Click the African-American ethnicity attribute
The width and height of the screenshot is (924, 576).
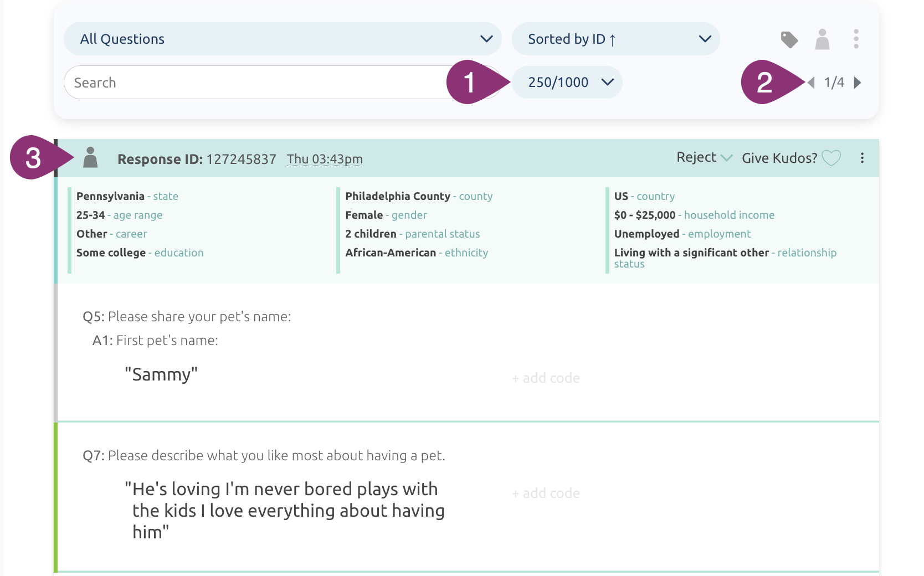[417, 253]
